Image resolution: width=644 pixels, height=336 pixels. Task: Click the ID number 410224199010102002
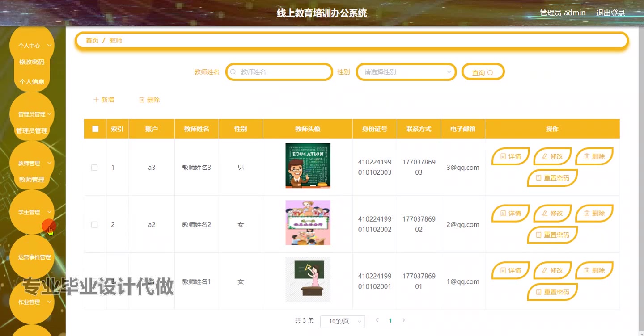click(375, 224)
